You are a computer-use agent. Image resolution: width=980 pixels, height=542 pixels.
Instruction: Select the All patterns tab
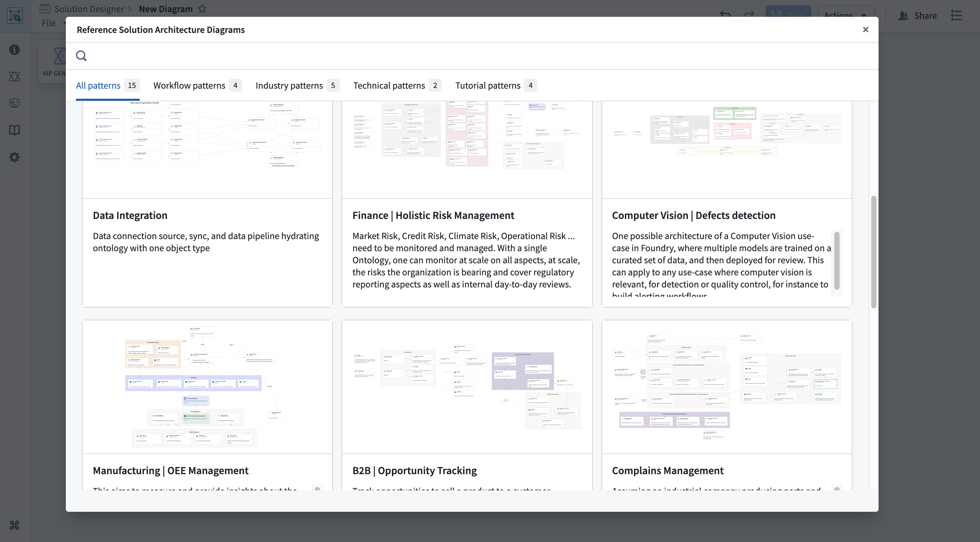click(x=108, y=86)
